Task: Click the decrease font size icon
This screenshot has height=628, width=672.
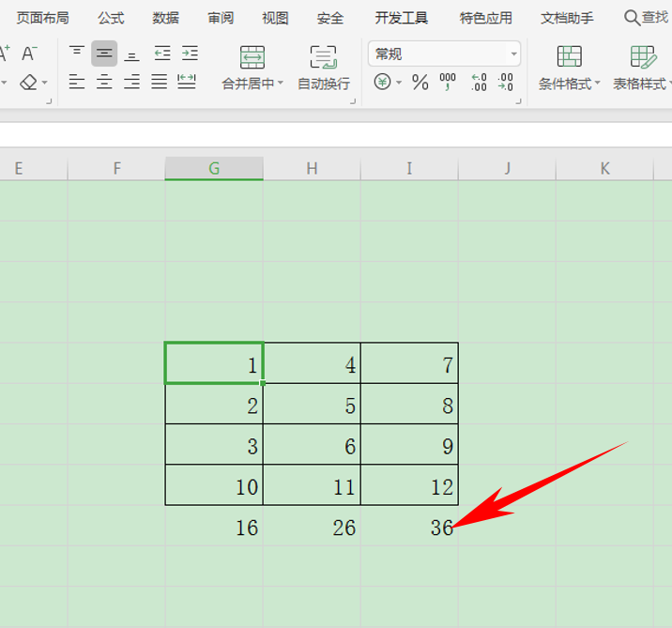Action: [x=30, y=54]
